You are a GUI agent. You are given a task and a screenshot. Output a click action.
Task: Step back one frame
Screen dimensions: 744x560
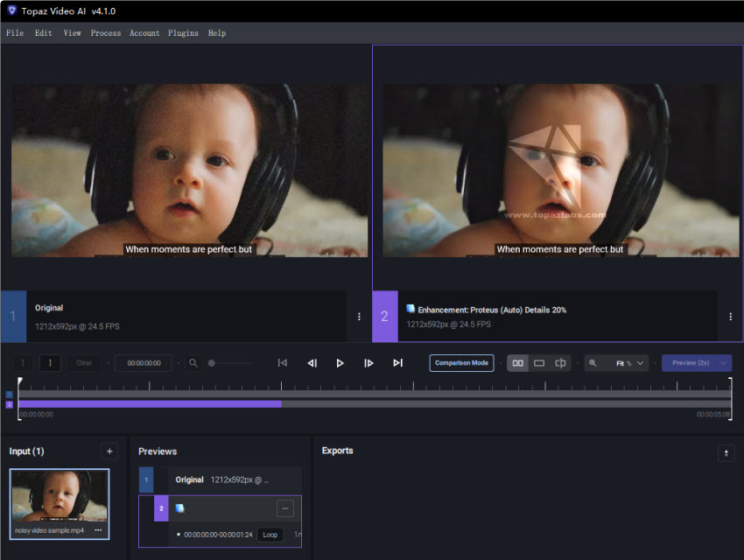pos(312,363)
